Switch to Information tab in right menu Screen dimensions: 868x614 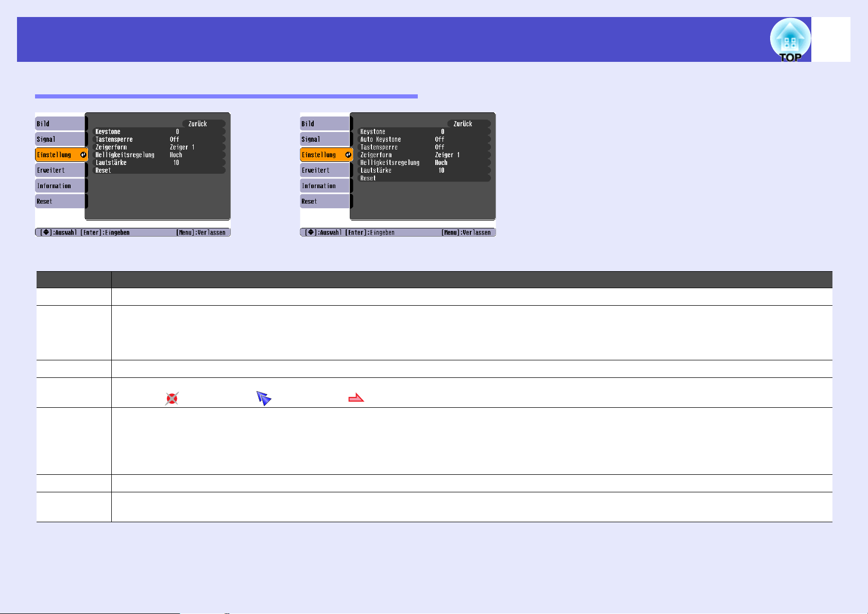coord(326,186)
